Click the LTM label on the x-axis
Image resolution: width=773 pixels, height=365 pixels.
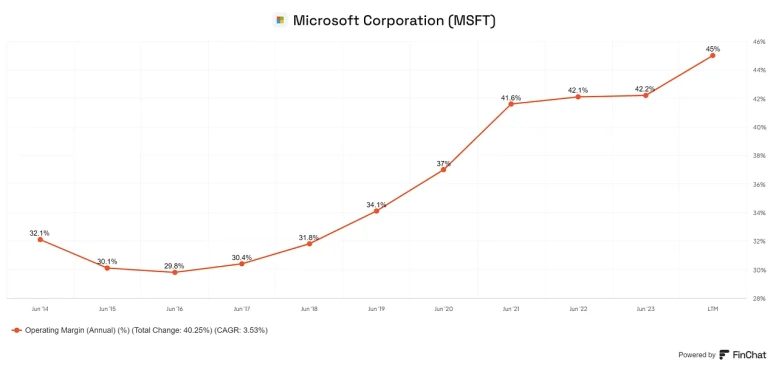click(712, 309)
